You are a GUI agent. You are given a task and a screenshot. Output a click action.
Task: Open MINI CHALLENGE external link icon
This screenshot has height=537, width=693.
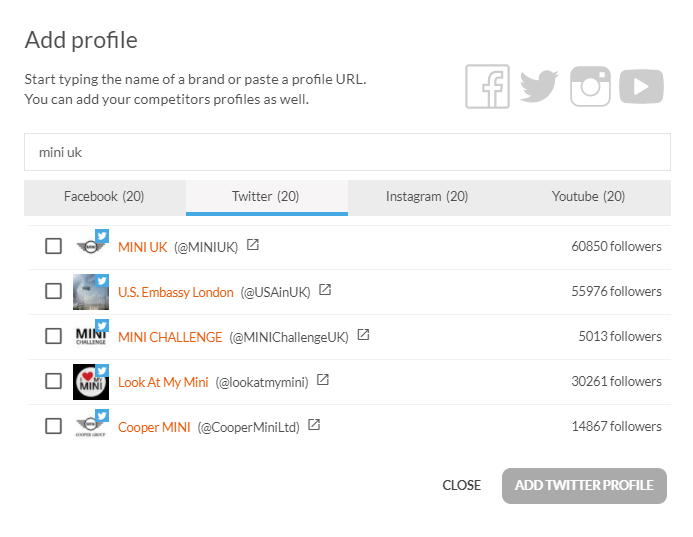363,335
